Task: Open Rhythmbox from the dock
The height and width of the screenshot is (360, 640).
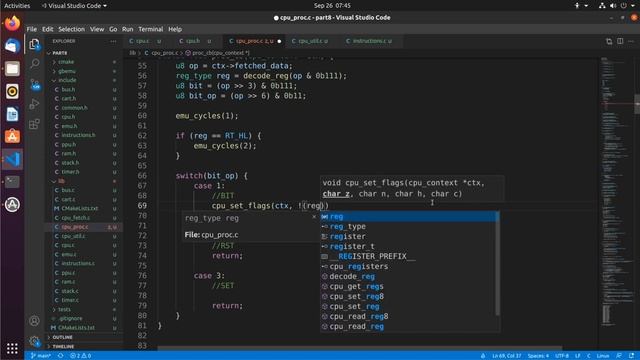Action: (12, 91)
